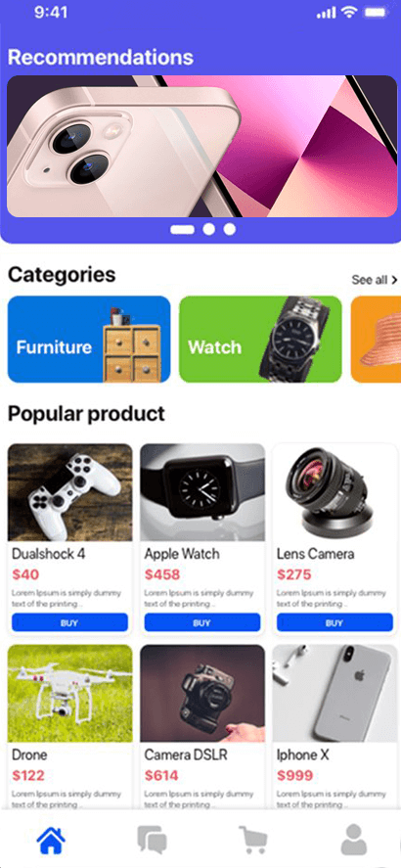Buy the Lens Camera
The image size is (401, 868).
click(x=334, y=622)
